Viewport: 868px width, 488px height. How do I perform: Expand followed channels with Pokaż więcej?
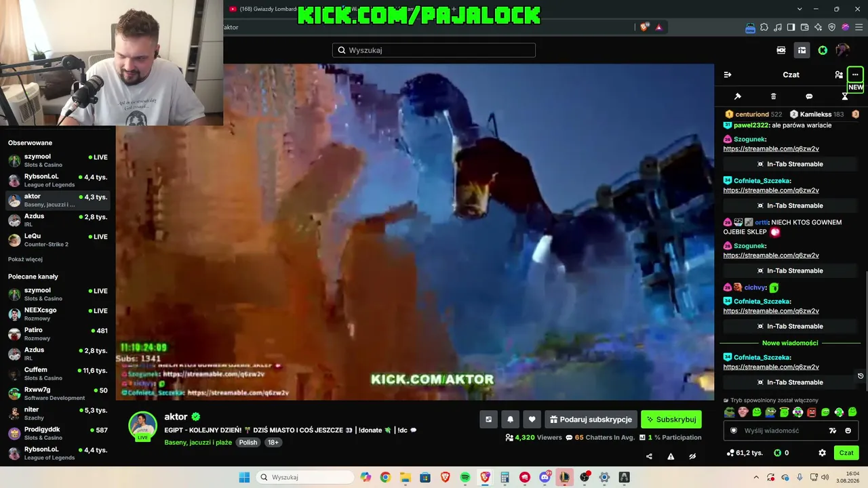coord(25,260)
